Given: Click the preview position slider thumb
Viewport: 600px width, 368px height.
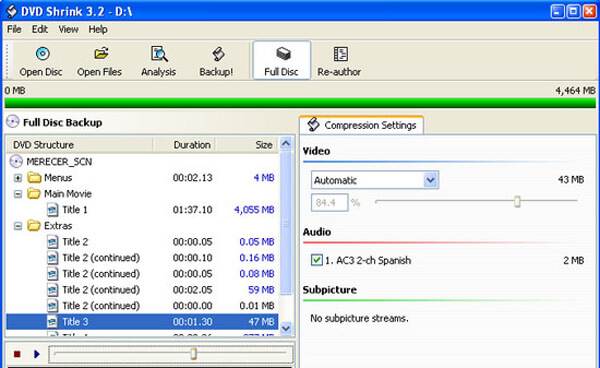Looking at the screenshot, I should click(194, 354).
